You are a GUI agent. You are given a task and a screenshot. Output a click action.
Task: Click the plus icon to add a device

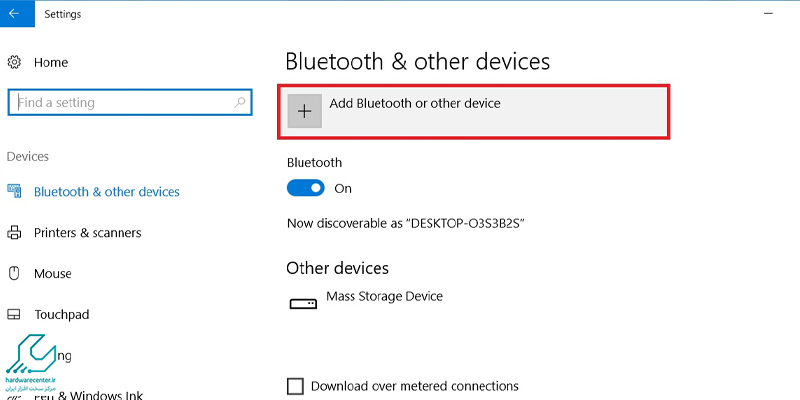(305, 112)
